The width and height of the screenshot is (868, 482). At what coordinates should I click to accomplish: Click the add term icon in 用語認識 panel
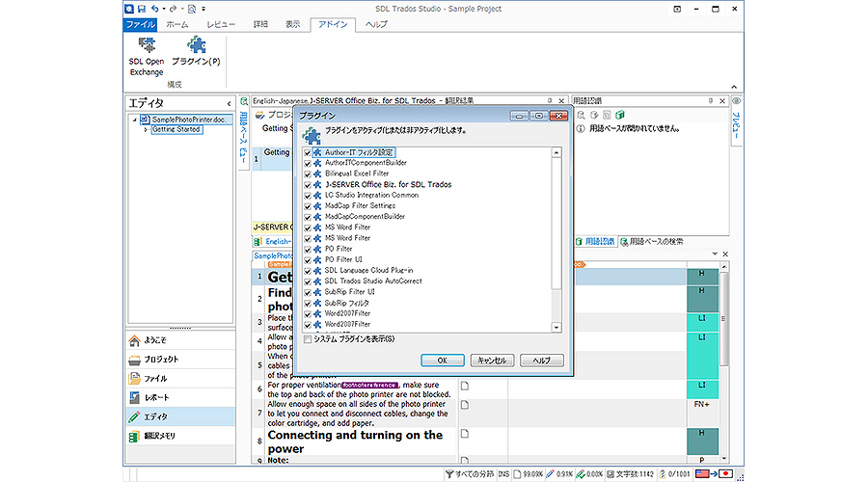pos(594,115)
